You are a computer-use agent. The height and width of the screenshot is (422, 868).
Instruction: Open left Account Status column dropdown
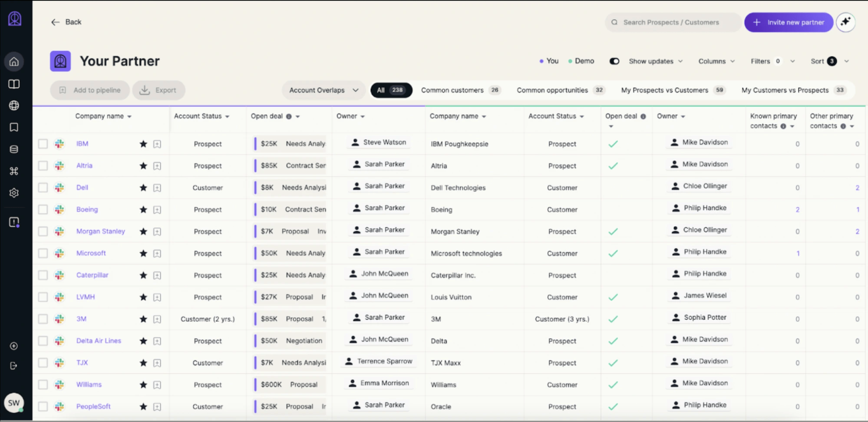pos(228,117)
